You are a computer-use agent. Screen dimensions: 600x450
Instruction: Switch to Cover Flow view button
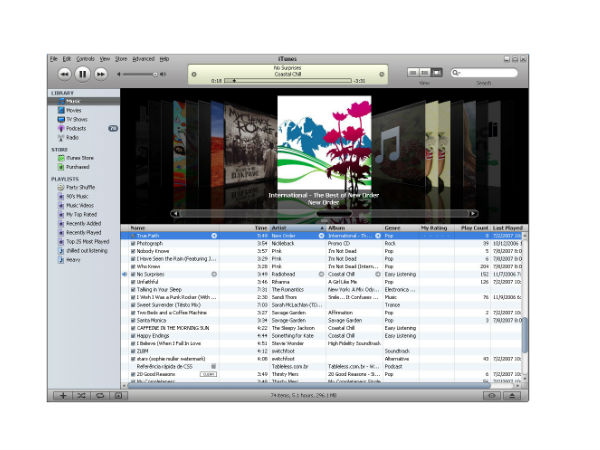tap(436, 73)
